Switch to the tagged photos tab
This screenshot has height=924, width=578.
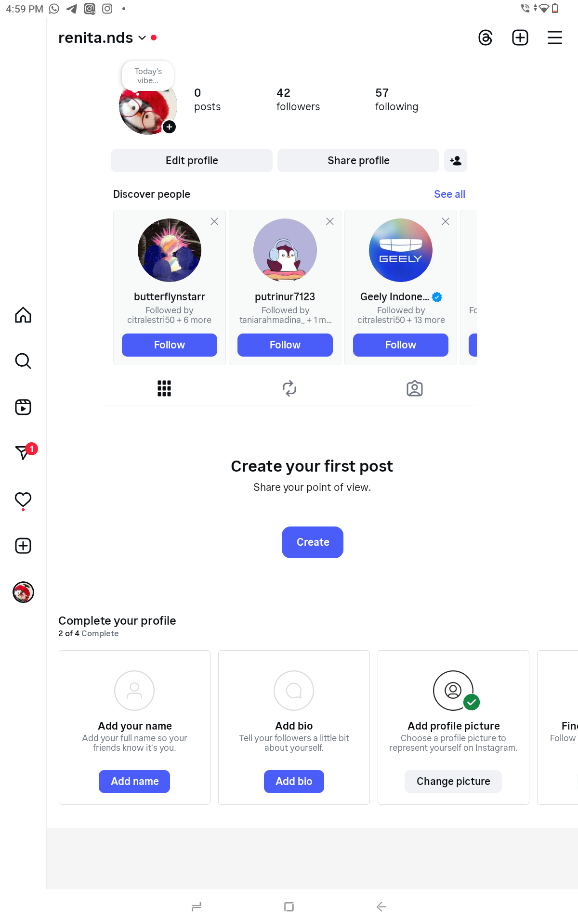coord(415,388)
